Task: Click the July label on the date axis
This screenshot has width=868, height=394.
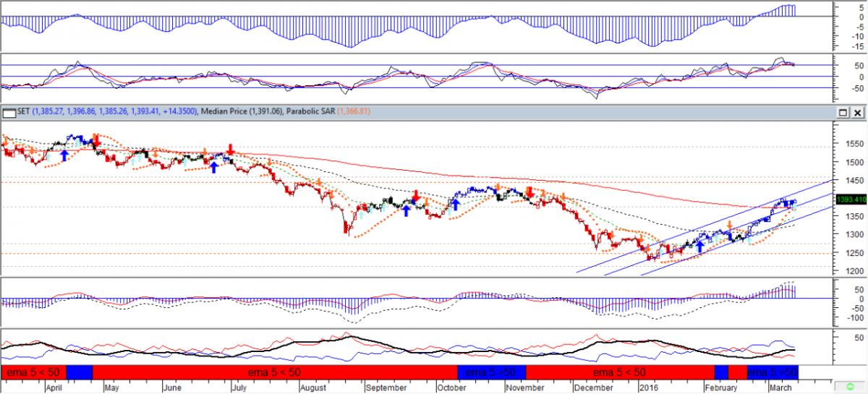Action: tap(239, 387)
